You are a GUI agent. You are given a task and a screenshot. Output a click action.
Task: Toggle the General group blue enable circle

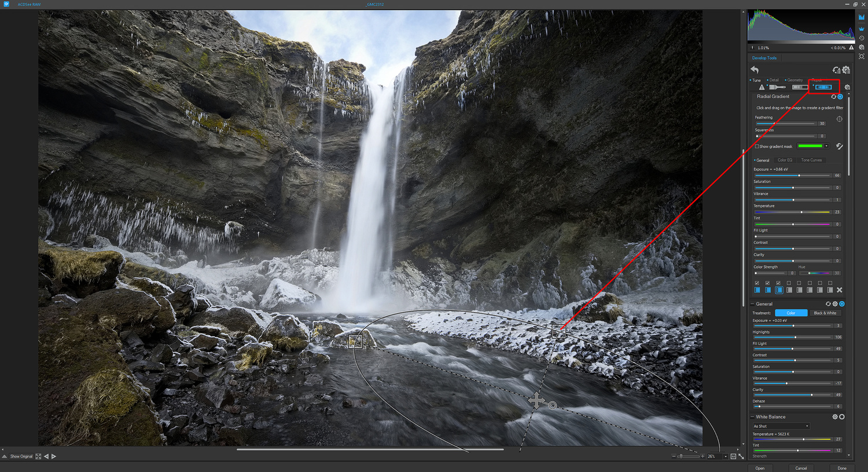click(x=842, y=304)
